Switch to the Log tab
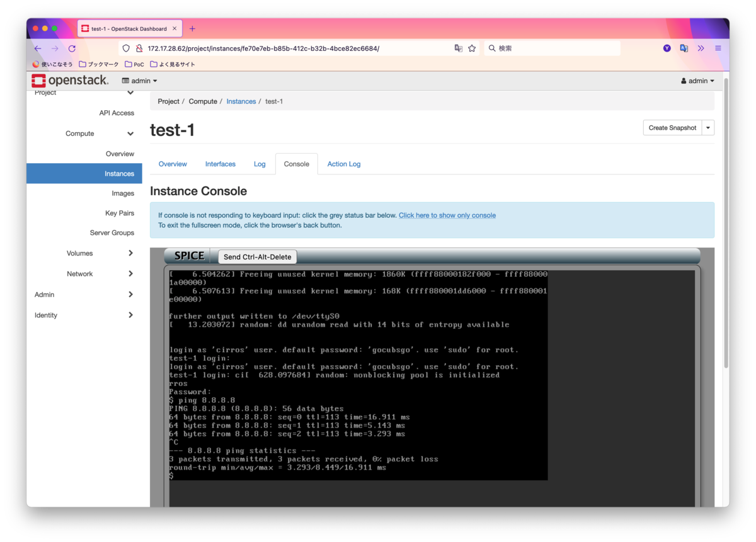 (260, 164)
